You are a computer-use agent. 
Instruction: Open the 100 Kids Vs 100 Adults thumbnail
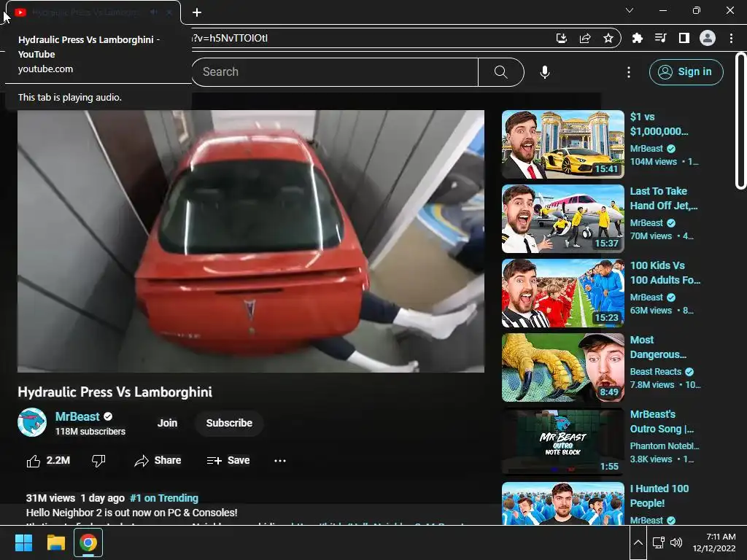(563, 293)
